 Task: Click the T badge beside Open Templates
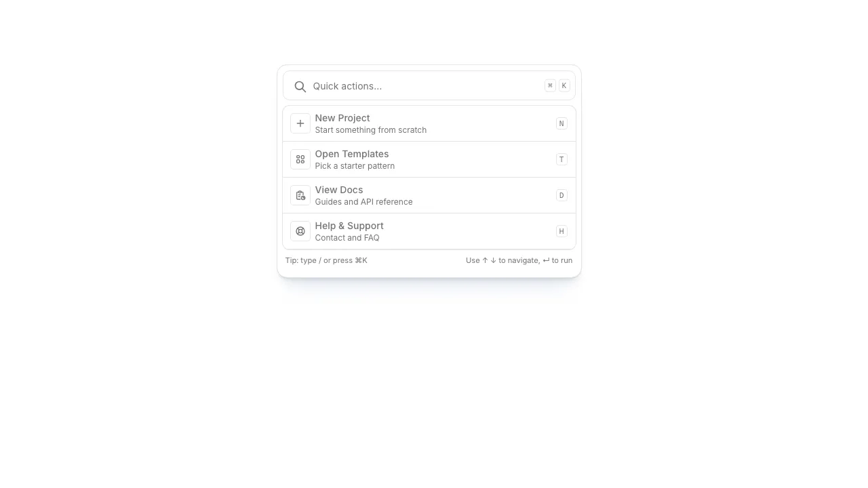coord(561,159)
